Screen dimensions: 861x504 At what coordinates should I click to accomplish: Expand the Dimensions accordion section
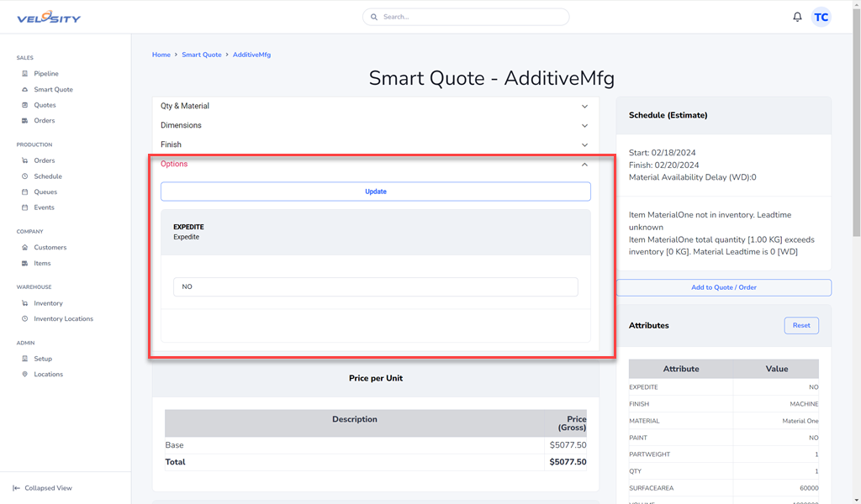584,126
